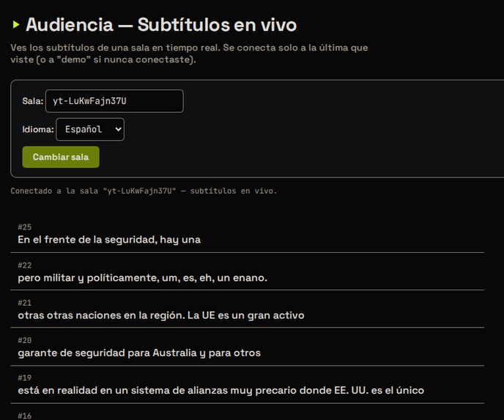Click the 'Sala:' field label
The height and width of the screenshot is (420, 504).
point(33,101)
